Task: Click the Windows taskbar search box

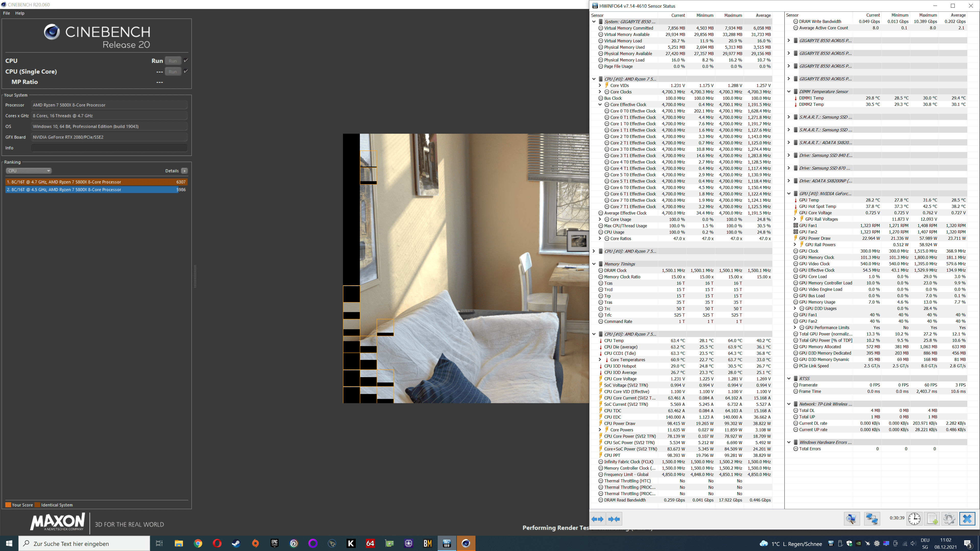Action: [84, 543]
